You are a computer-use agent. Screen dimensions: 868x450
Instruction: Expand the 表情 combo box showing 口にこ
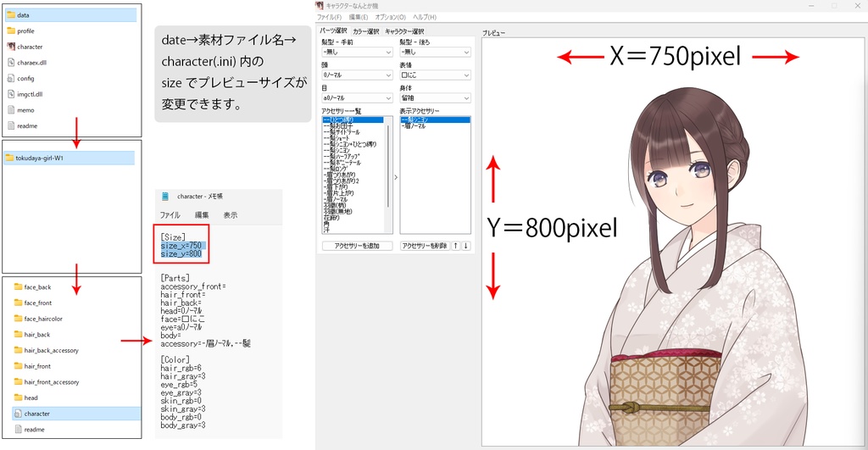[435, 75]
